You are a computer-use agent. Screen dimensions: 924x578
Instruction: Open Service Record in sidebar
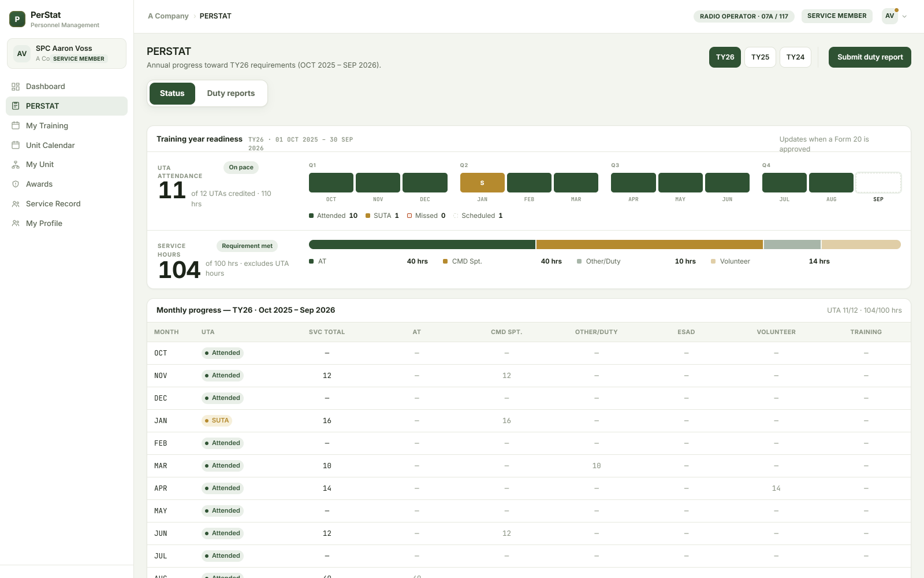(66, 203)
